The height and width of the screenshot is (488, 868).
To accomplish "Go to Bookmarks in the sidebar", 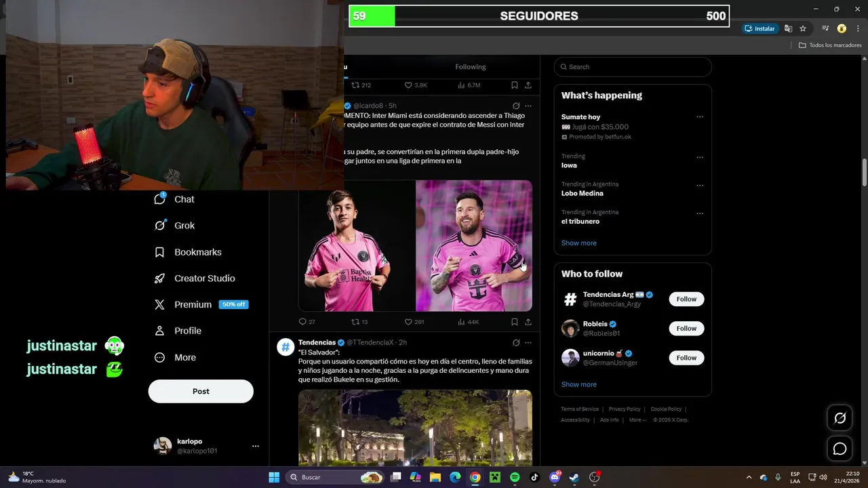I will tap(188, 252).
